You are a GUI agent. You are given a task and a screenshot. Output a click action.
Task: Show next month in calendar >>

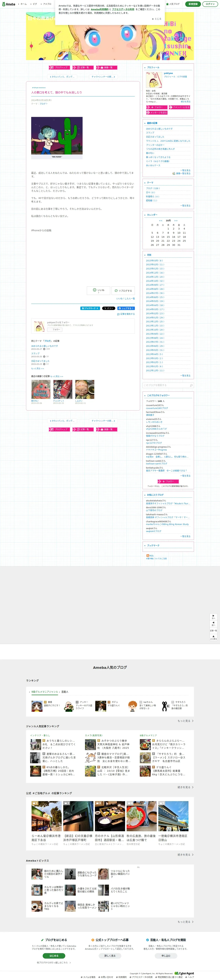[x=176, y=221]
